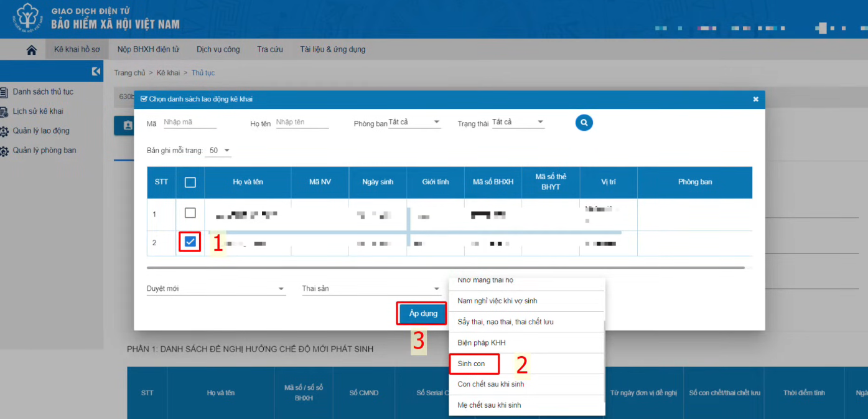Select Nam nghỉ việc khi vợ sinh option
Viewport: 868px width, 419px height.
pyautogui.click(x=526, y=301)
